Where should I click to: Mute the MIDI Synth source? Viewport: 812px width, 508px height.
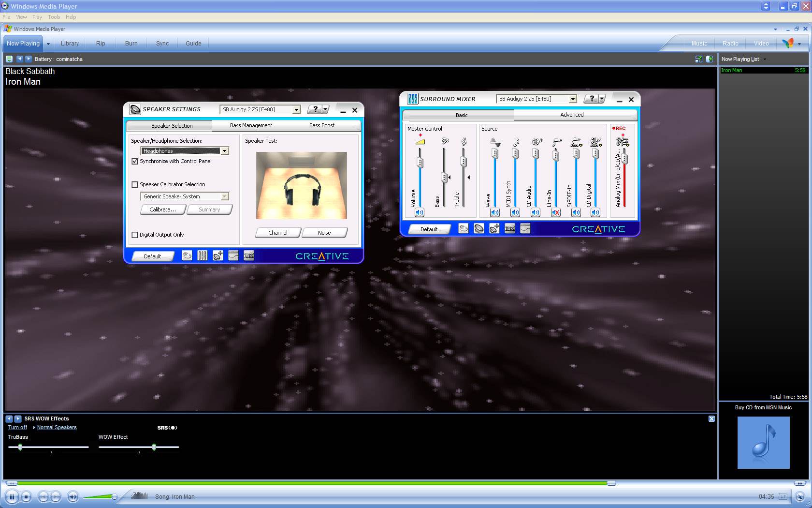pyautogui.click(x=515, y=212)
